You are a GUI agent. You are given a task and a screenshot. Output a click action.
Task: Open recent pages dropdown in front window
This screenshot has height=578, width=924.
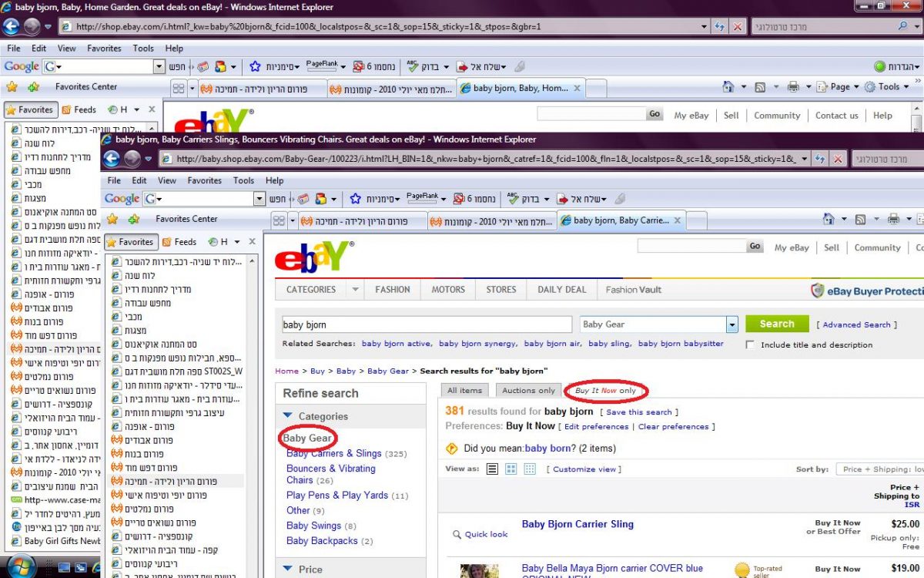(149, 160)
